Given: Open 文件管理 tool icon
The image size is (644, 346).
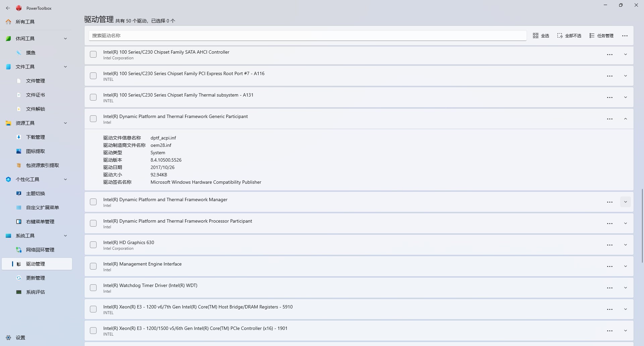Looking at the screenshot, I should [19, 81].
